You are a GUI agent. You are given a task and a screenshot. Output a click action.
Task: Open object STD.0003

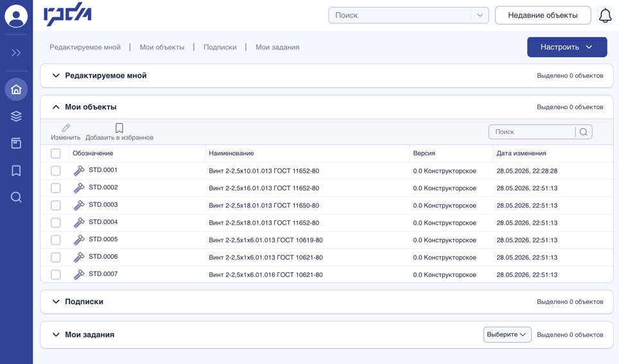pyautogui.click(x=103, y=205)
